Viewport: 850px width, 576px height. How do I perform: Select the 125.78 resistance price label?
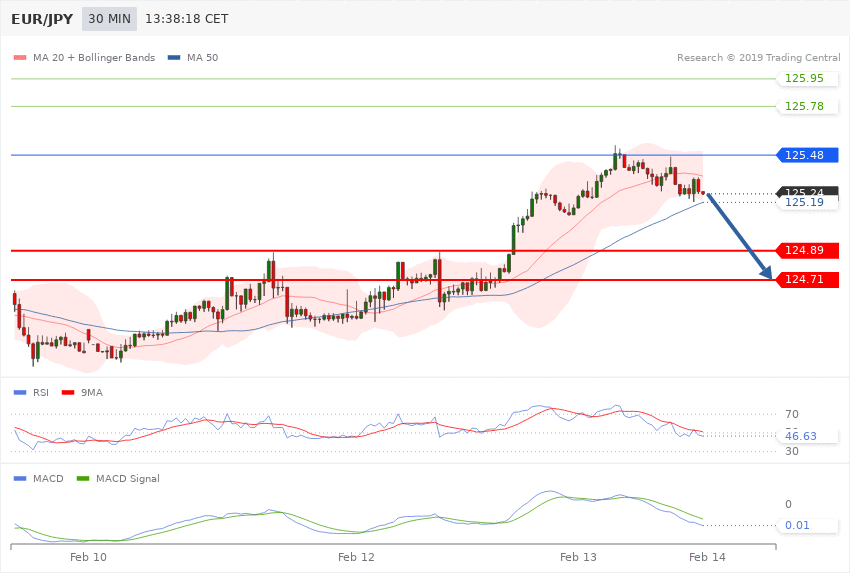click(808, 106)
